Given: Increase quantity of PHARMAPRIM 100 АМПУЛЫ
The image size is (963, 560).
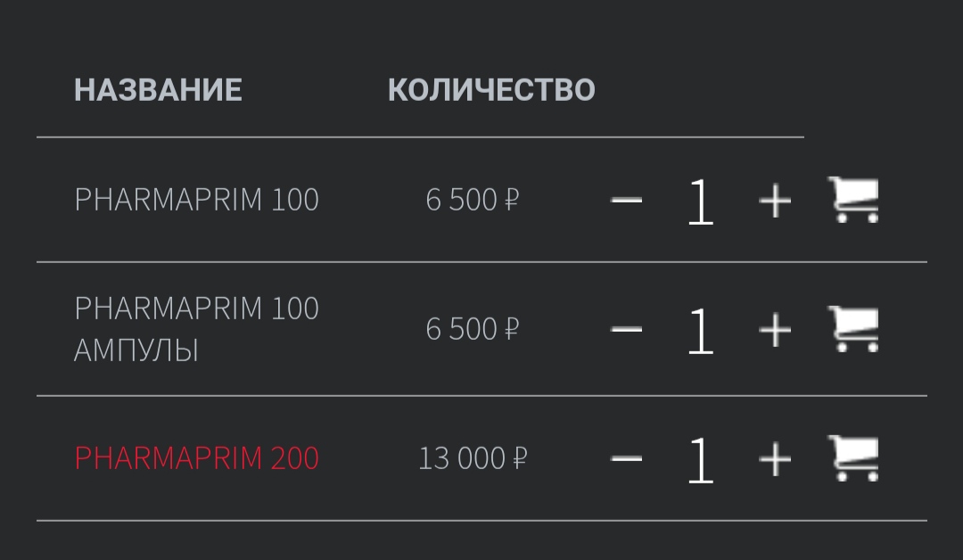Looking at the screenshot, I should (775, 330).
